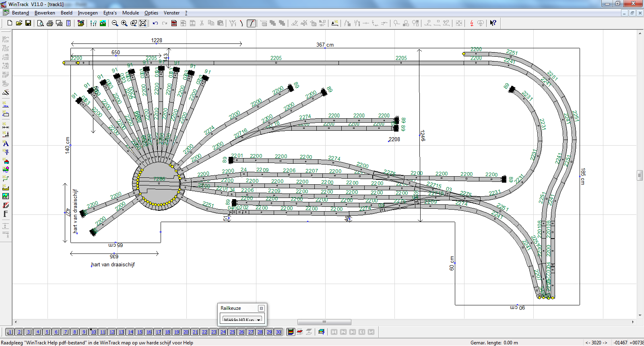Click the context help arrow-question icon
The image size is (644, 346).
click(493, 23)
